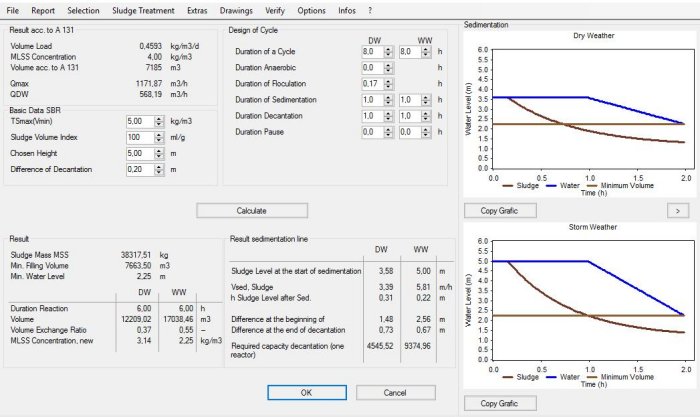
Task: Copy the Dry Weather chart with Copy Grafic
Action: [x=501, y=211]
